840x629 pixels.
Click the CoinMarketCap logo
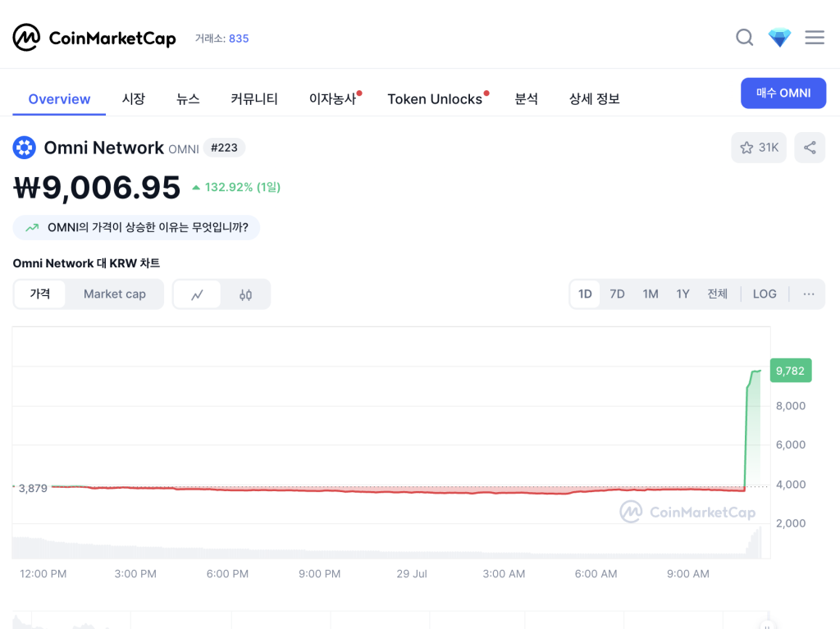tap(94, 38)
